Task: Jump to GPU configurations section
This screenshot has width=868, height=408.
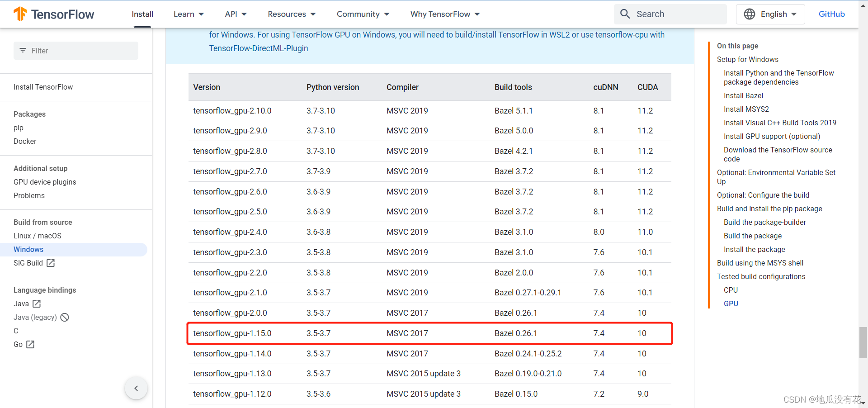Action: [x=731, y=304]
